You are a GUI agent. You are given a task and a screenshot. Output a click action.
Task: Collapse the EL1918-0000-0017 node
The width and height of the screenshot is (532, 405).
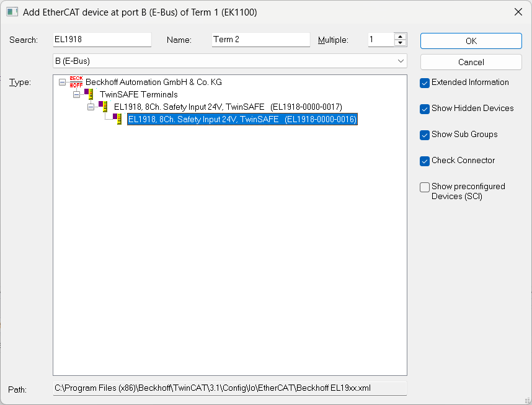91,107
